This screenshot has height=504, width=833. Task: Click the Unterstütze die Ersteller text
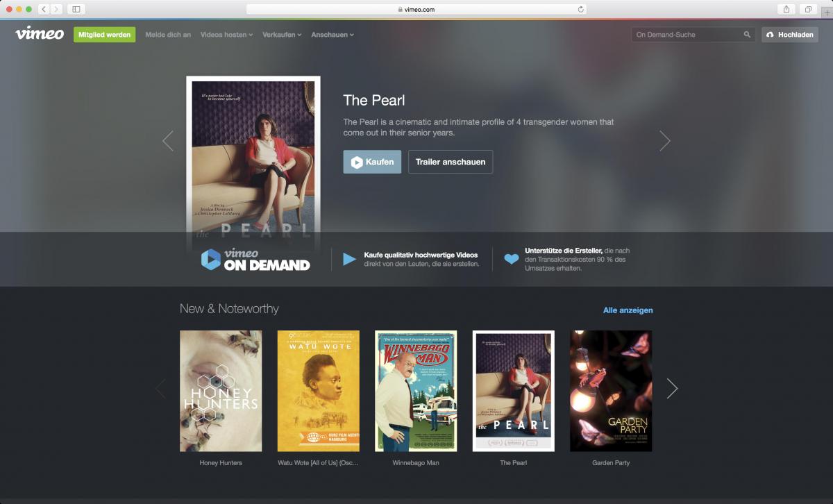coord(564,251)
